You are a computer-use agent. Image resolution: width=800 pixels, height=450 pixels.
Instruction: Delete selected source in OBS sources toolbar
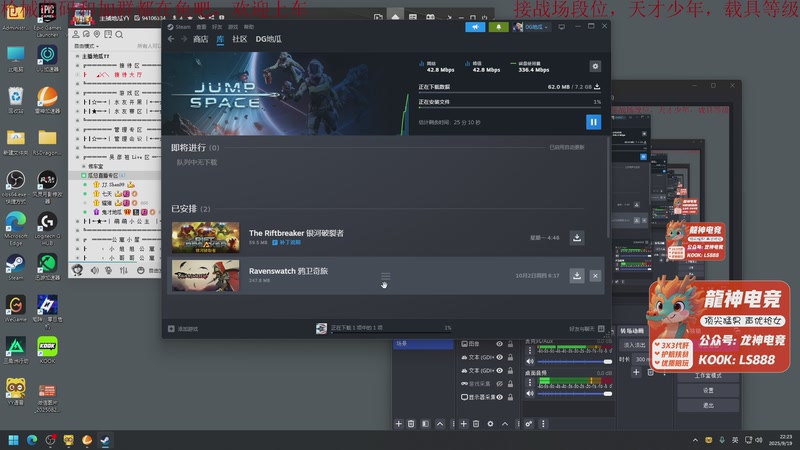(476, 424)
